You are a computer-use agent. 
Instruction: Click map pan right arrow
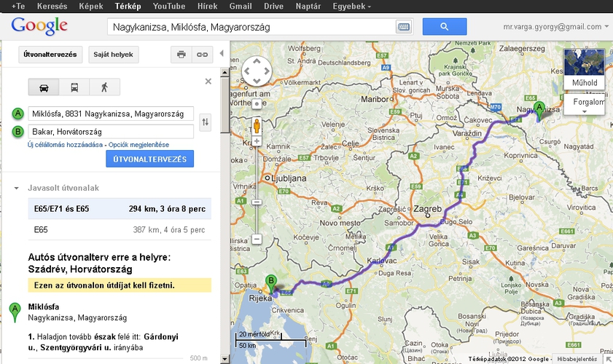tap(267, 71)
